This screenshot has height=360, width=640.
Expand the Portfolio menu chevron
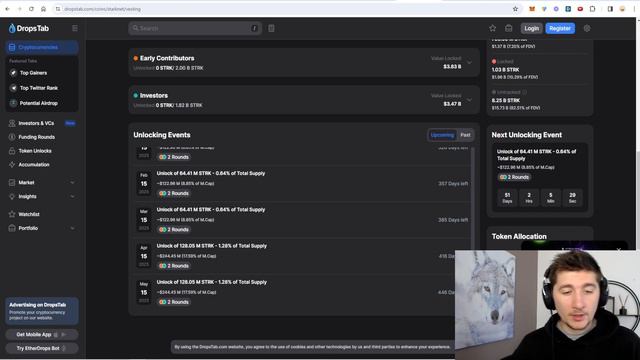point(72,228)
